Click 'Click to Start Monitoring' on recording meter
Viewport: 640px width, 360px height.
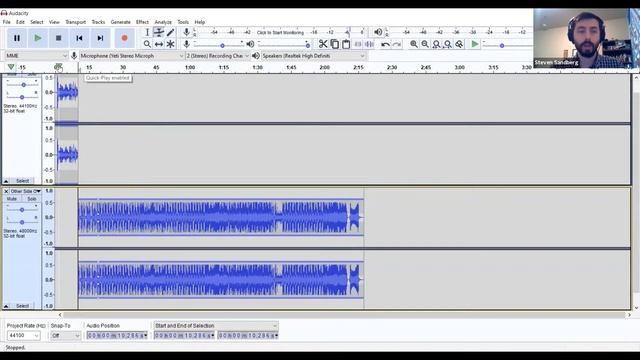(280, 32)
